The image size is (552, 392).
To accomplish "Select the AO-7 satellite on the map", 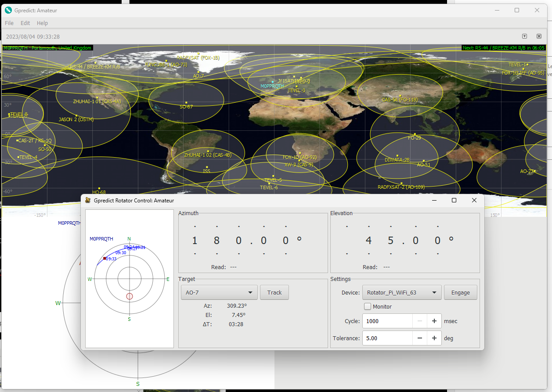I will pos(198,74).
